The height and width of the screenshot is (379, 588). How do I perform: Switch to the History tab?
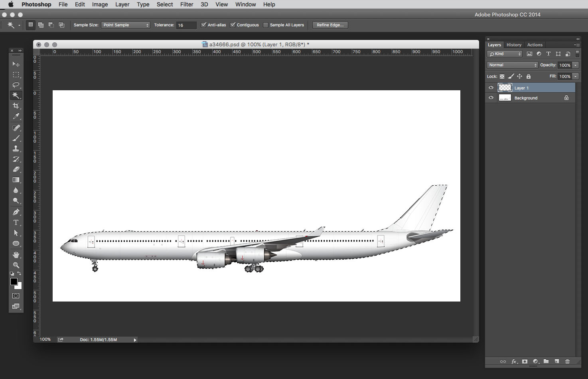tap(514, 45)
